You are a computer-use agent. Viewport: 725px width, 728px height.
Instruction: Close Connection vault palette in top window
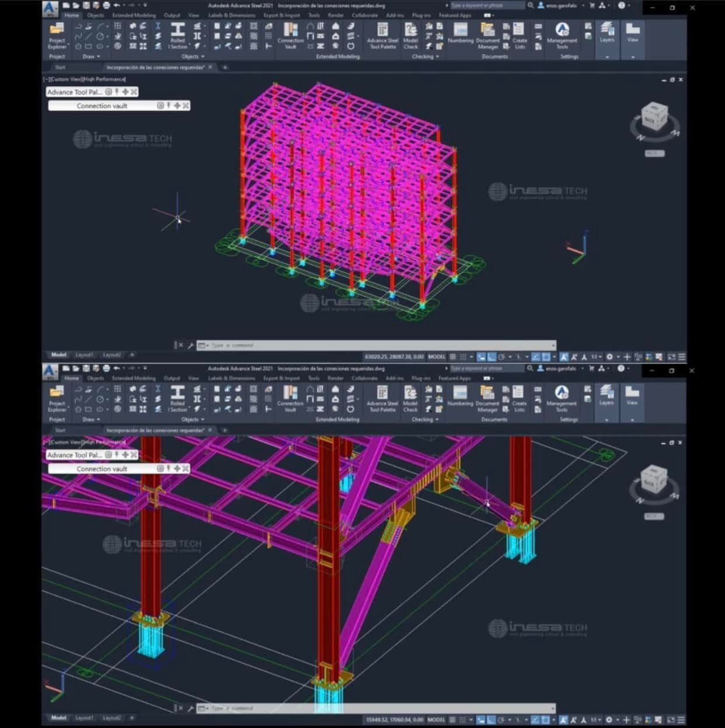tap(186, 106)
